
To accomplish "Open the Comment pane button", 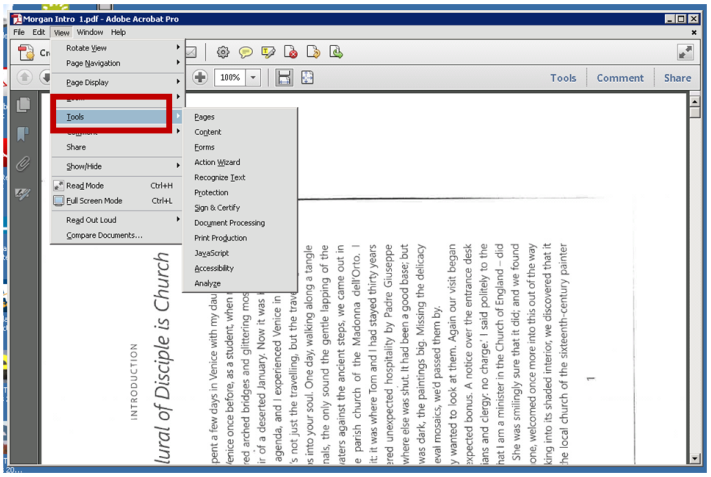I will point(620,78).
